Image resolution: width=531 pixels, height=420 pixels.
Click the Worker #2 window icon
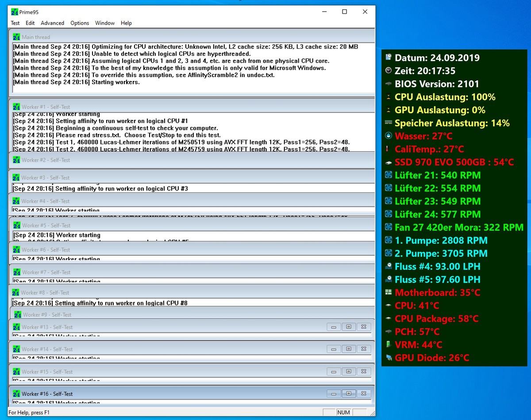click(16, 160)
